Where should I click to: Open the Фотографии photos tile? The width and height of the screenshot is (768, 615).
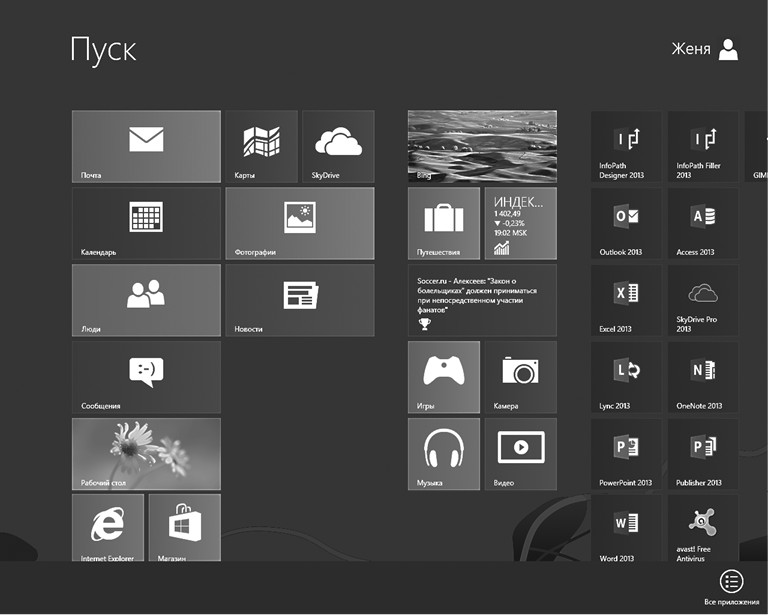(x=300, y=223)
